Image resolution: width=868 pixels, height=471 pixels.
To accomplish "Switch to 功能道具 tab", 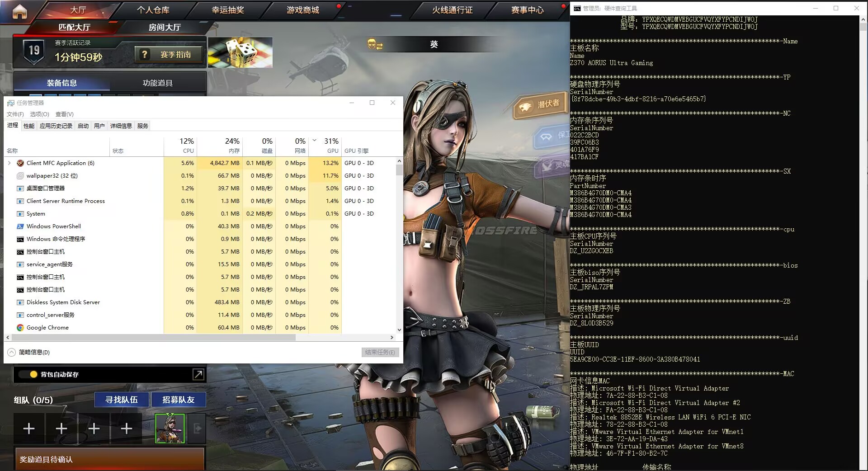I will point(157,83).
